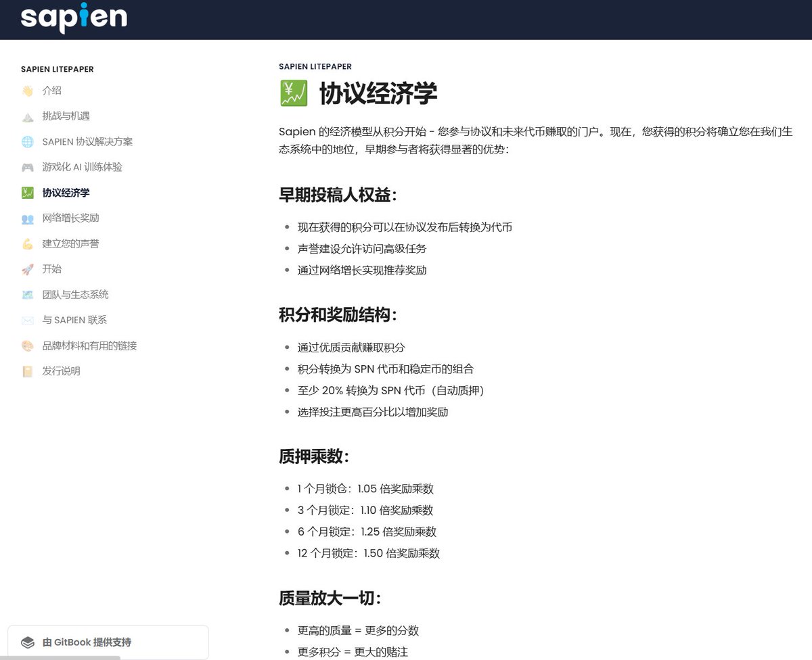
Task: Click the 6 个月锁定 1.25 倍 line
Action: 367,532
